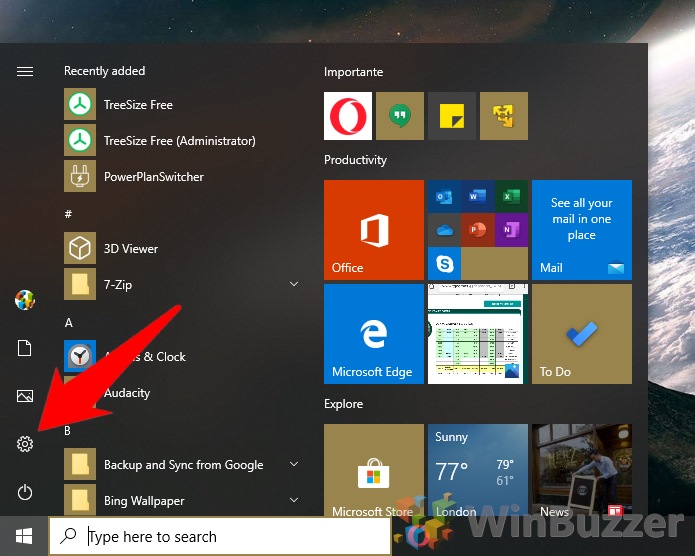The image size is (695, 556).
Task: Open the Sticky Notes tile
Action: click(x=452, y=116)
